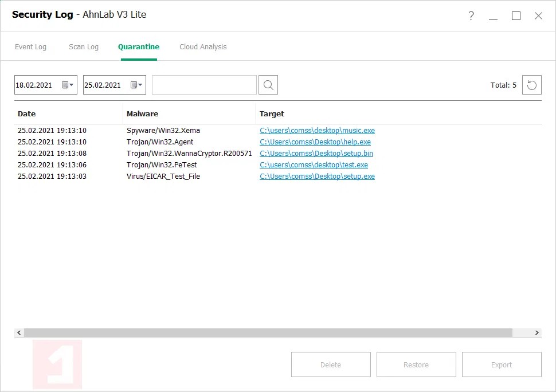Switch to the Scan Log tab

(83, 46)
